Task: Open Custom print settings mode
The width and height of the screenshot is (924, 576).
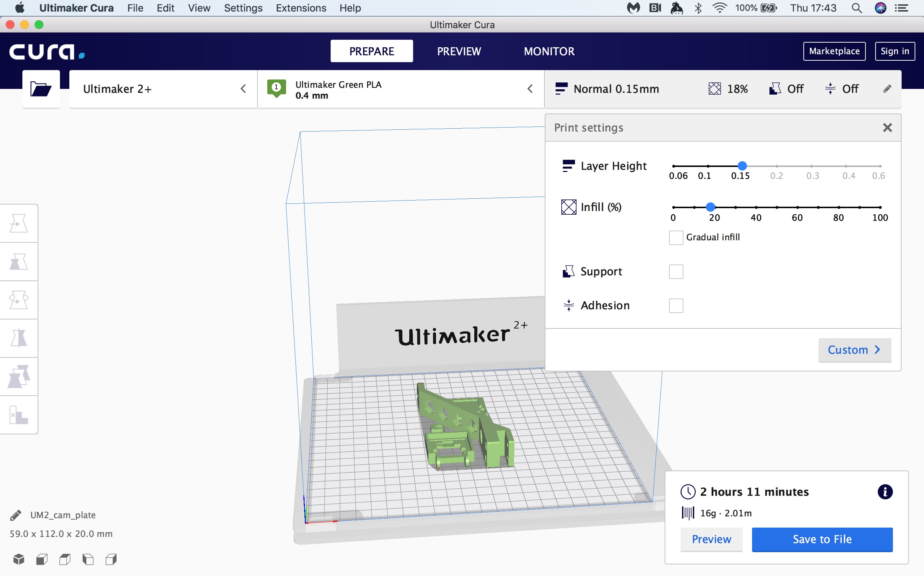Action: coord(854,350)
